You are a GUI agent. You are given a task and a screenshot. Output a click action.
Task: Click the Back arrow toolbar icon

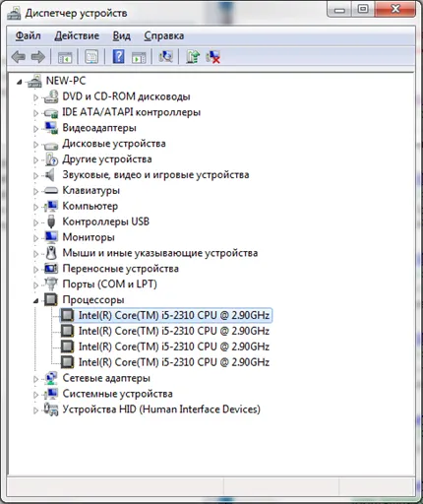coord(19,57)
